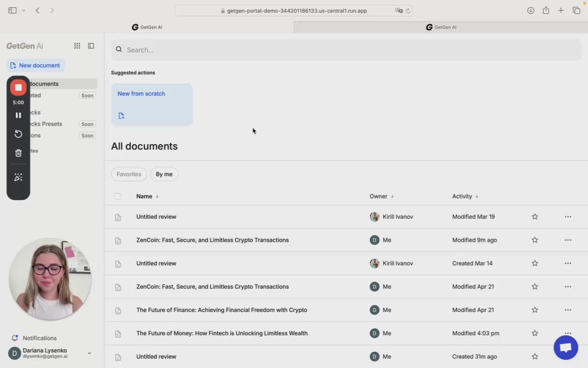This screenshot has height=368, width=588.
Task: Open the support chat bubble
Action: [x=566, y=348]
